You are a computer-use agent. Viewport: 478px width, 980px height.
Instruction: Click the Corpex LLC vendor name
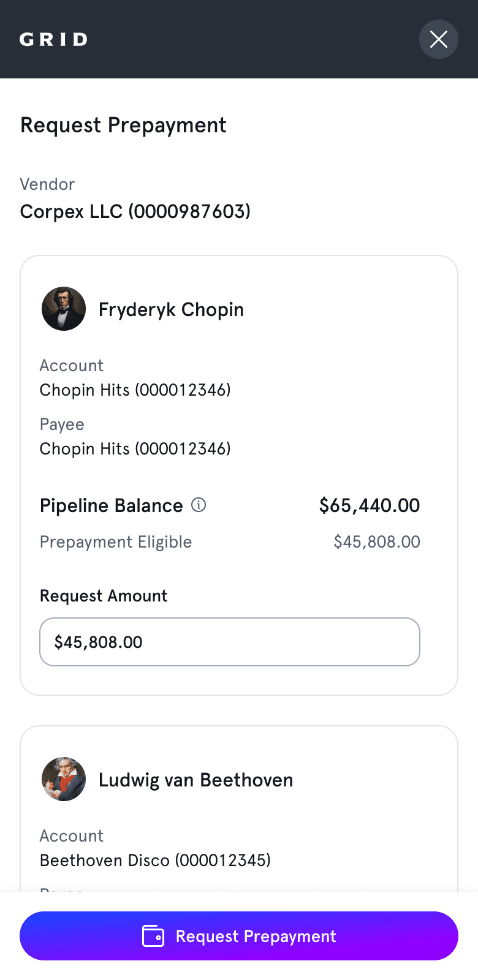click(135, 211)
